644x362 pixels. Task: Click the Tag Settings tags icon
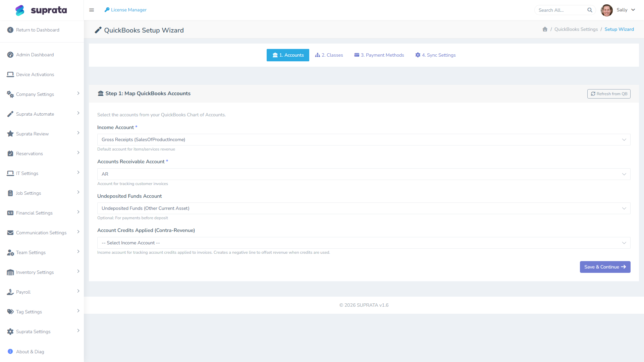pos(10,312)
